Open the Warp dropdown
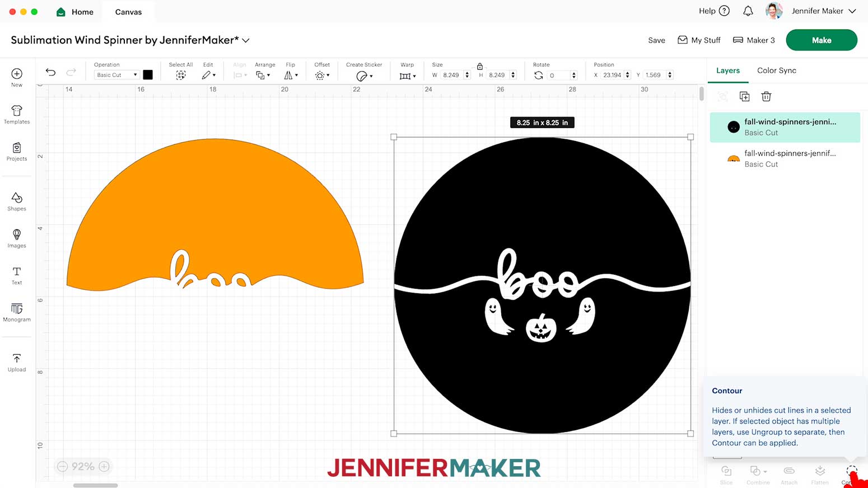 pyautogui.click(x=407, y=76)
